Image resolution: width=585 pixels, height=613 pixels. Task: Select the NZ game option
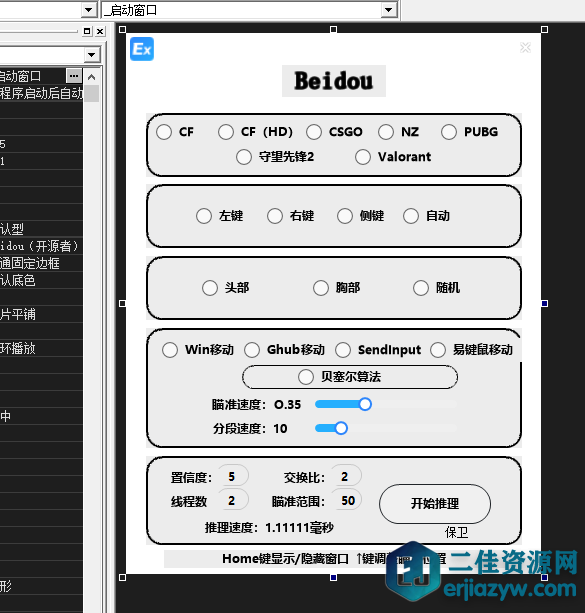(386, 132)
